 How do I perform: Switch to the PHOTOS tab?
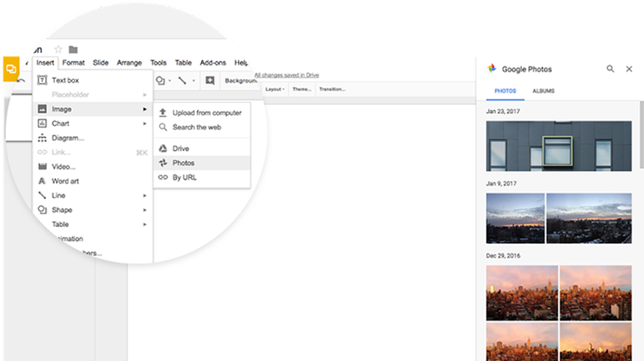[x=505, y=91]
